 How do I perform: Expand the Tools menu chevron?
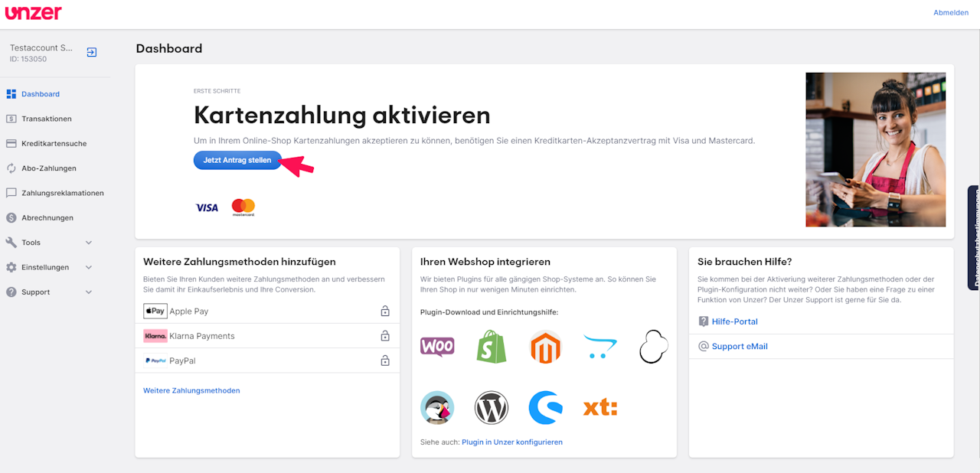[x=89, y=243]
